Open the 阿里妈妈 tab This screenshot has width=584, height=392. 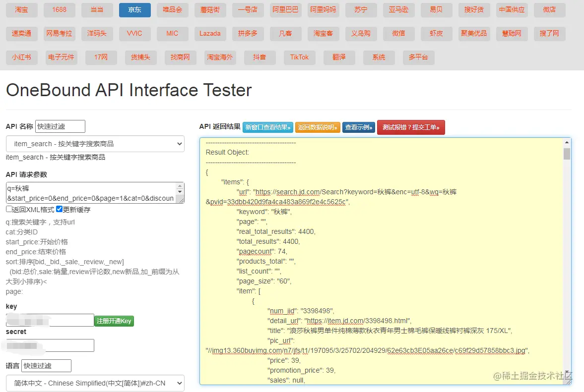(323, 10)
